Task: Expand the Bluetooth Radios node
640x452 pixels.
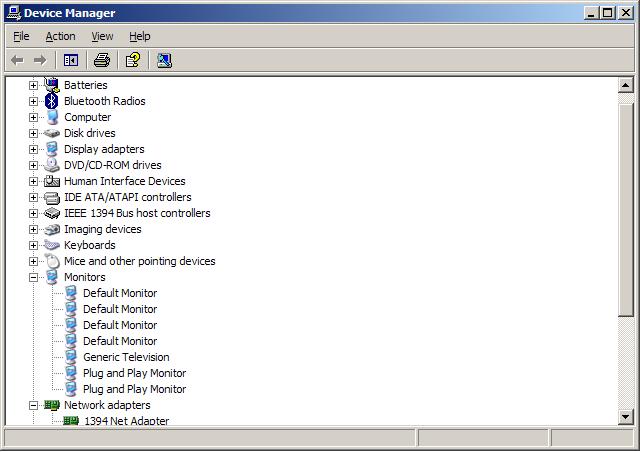Action: point(33,101)
